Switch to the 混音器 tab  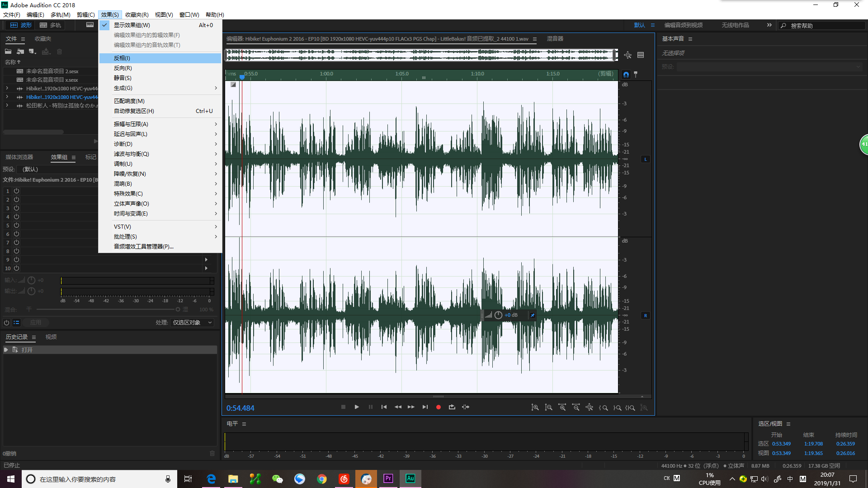(555, 39)
